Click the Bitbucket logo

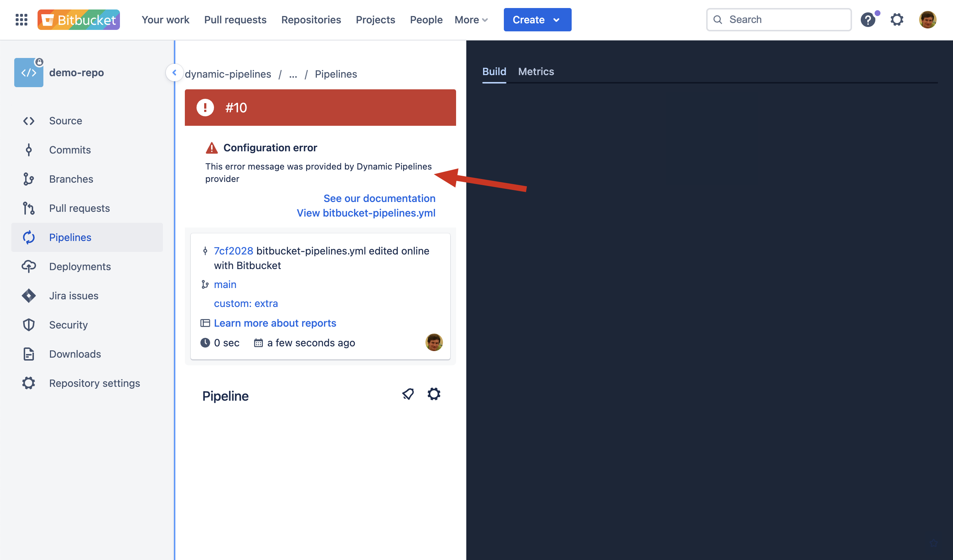point(78,20)
